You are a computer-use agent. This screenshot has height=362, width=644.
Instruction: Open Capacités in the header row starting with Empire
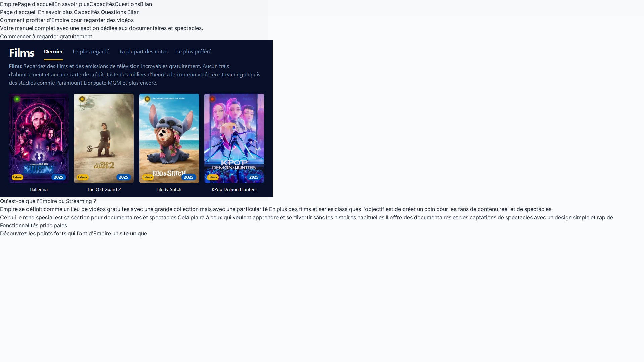tap(102, 4)
